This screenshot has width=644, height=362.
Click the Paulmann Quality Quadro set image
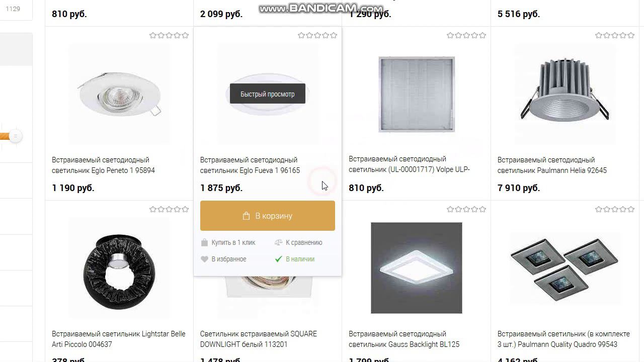[x=565, y=268]
